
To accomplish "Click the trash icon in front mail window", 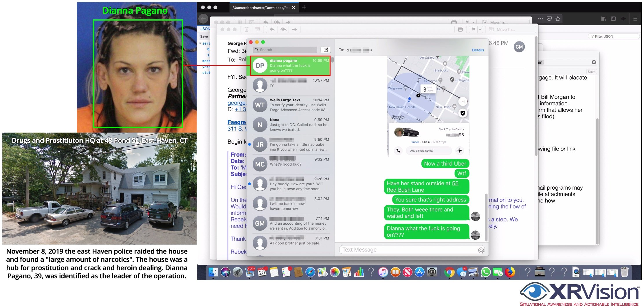I will click(246, 30).
